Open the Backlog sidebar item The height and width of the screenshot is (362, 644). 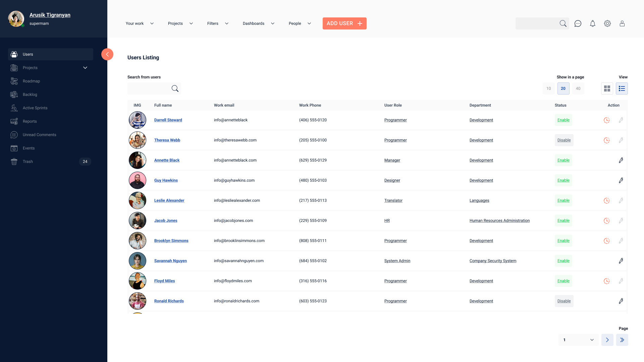click(x=30, y=95)
